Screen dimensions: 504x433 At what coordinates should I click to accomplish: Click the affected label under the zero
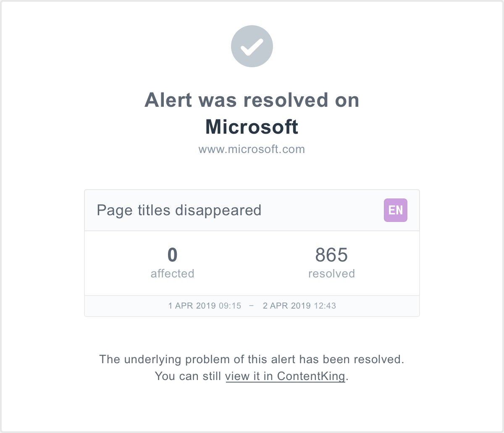(172, 274)
